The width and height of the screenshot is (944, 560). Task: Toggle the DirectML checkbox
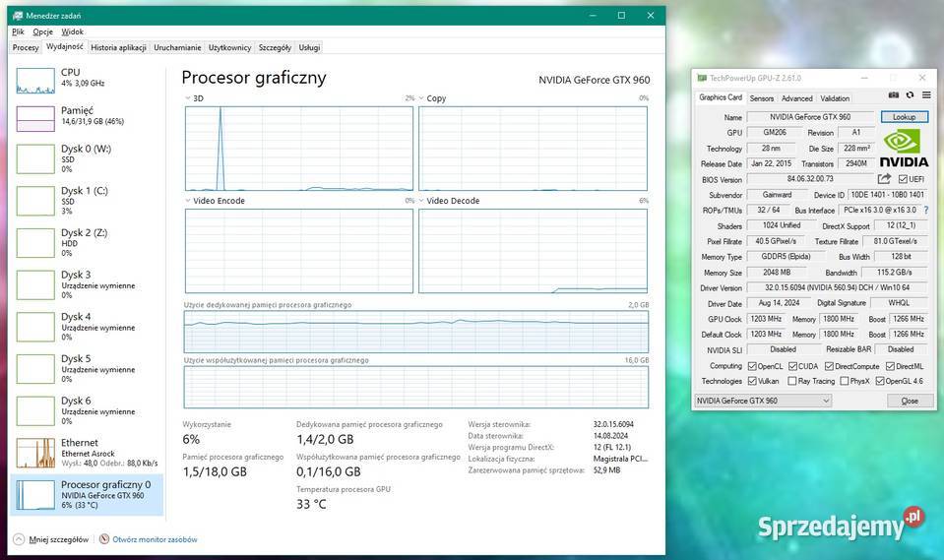(891, 366)
